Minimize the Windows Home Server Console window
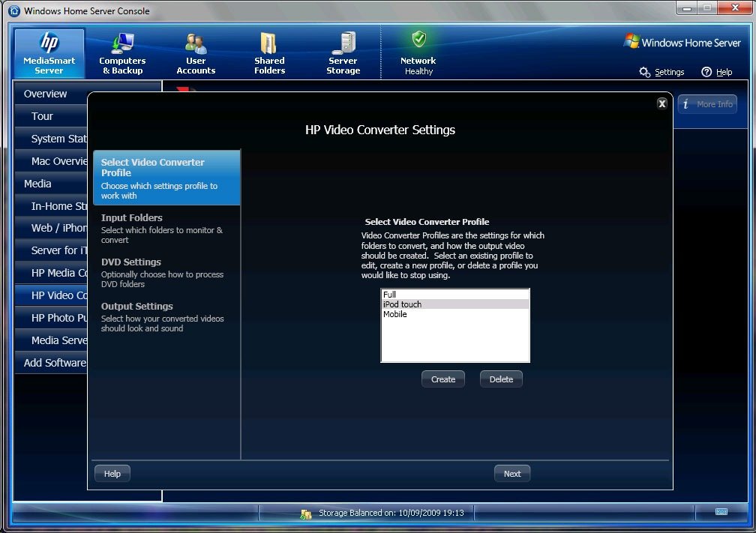This screenshot has height=533, width=756. [687, 8]
